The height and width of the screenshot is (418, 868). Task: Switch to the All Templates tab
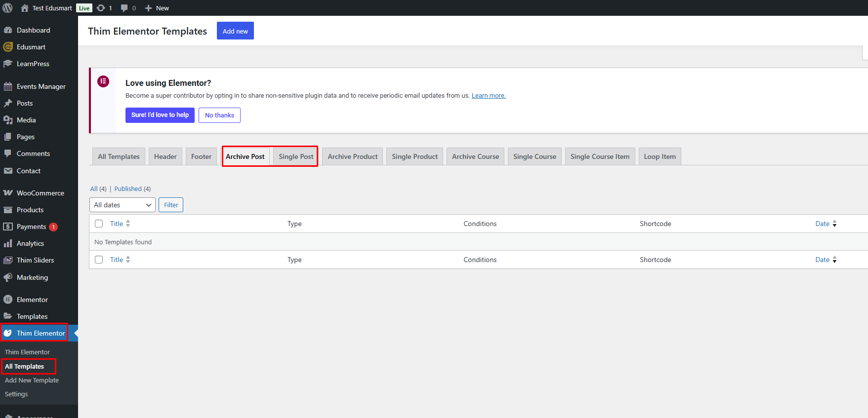[119, 156]
